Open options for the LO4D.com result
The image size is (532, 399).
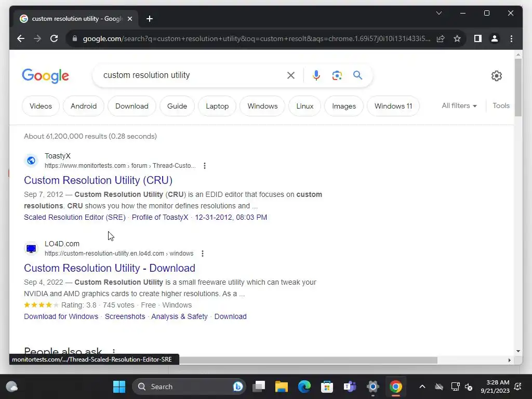click(203, 254)
